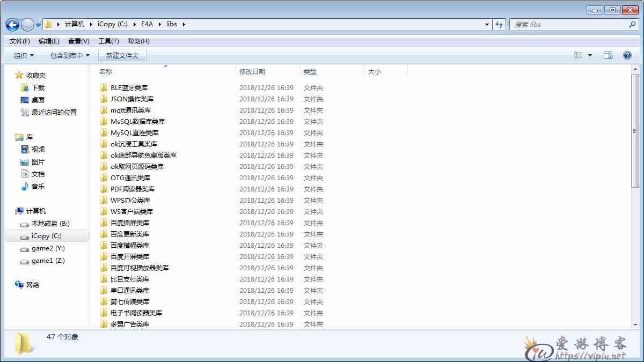Select the 百度更新类库 folder name
The width and height of the screenshot is (644, 362).
coord(130,234)
